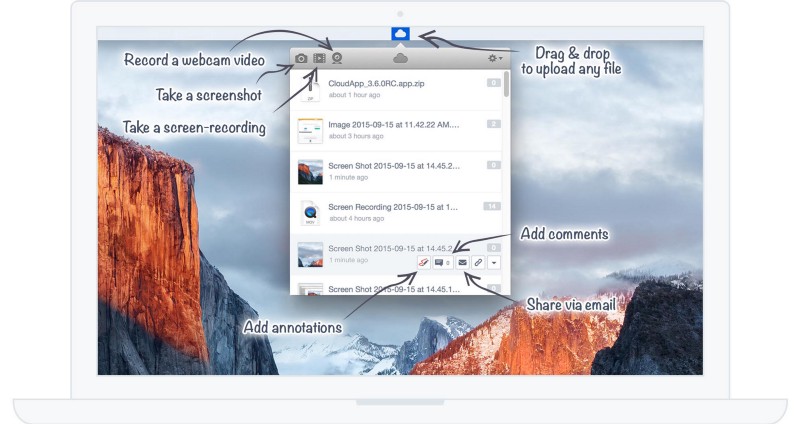
Task: Click the zip file icon thumbnail
Action: pyautogui.click(x=310, y=89)
